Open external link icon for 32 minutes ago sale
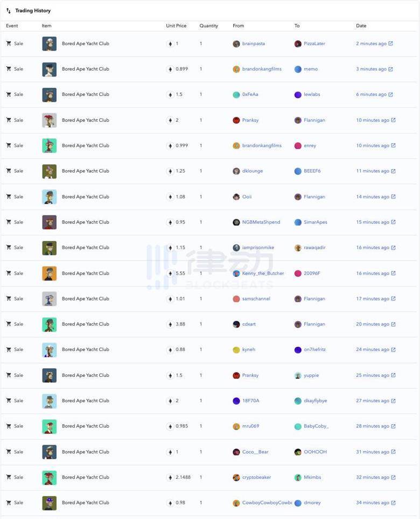The height and width of the screenshot is (519, 420). pyautogui.click(x=393, y=478)
